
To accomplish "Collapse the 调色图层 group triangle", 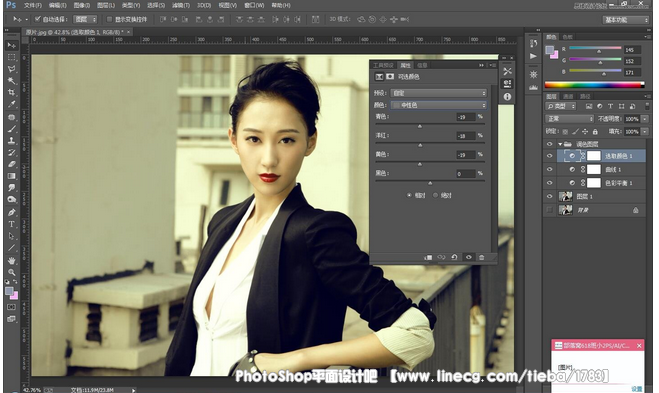I will pyautogui.click(x=560, y=144).
